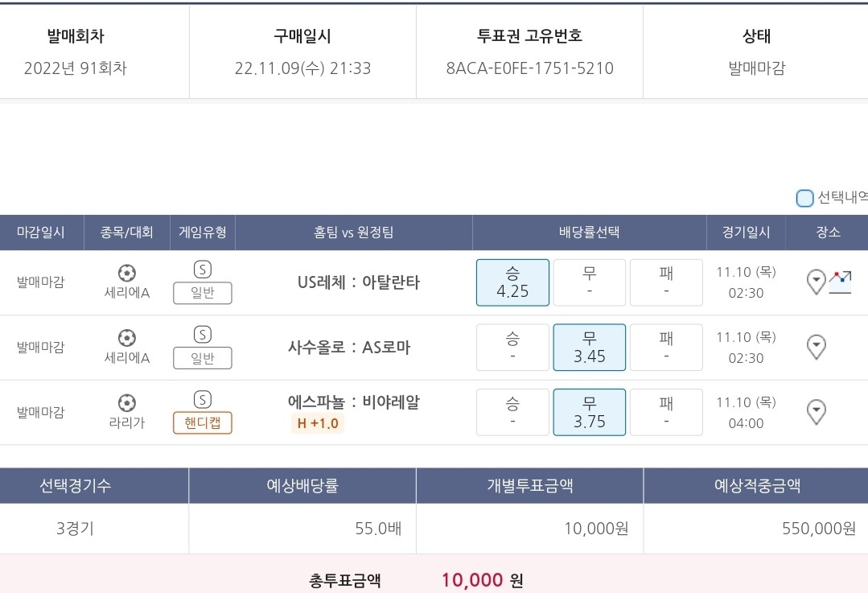Toggle the 선택내역 checkbox
This screenshot has width=868, height=593.
[804, 198]
